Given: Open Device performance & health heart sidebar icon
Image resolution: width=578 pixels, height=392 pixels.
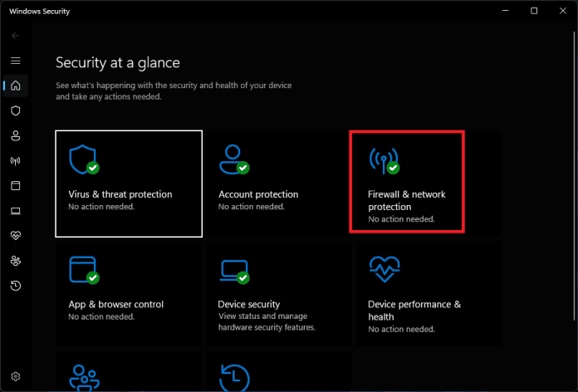Looking at the screenshot, I should (15, 236).
